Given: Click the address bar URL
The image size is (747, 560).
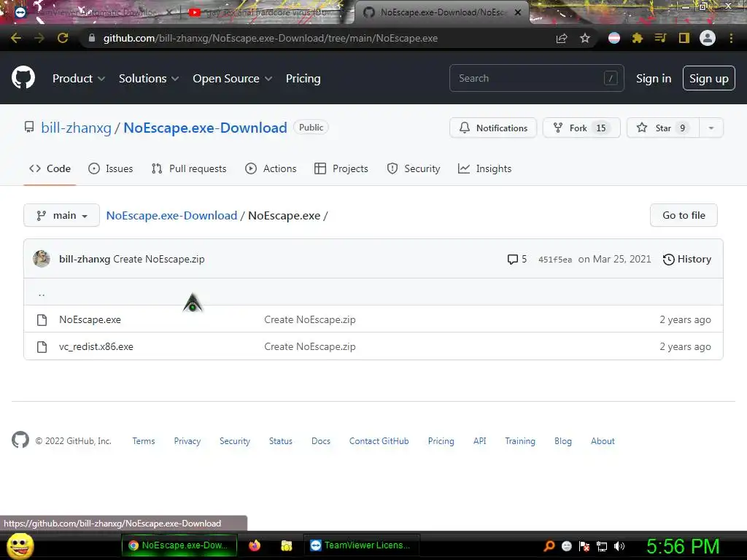Looking at the screenshot, I should pyautogui.click(x=271, y=38).
